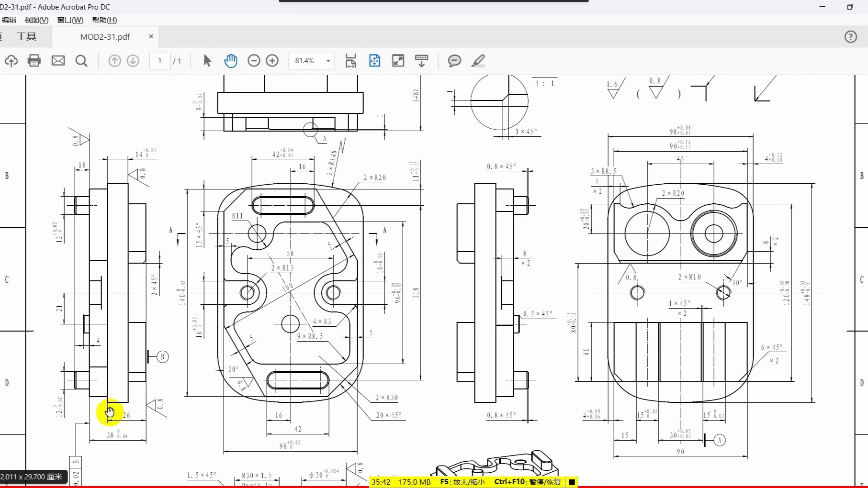Close the MOD2-31.pdf tab
868x488 pixels.
(x=151, y=36)
